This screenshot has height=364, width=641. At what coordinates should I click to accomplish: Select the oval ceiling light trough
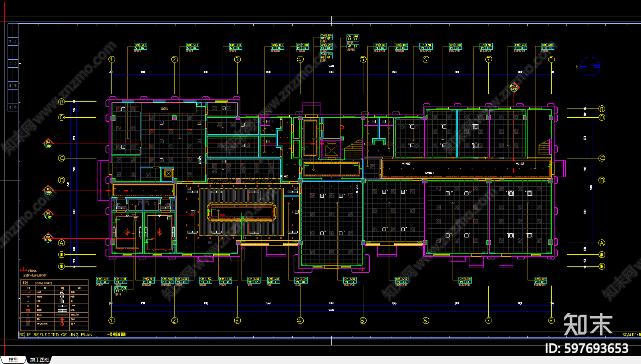(x=242, y=212)
